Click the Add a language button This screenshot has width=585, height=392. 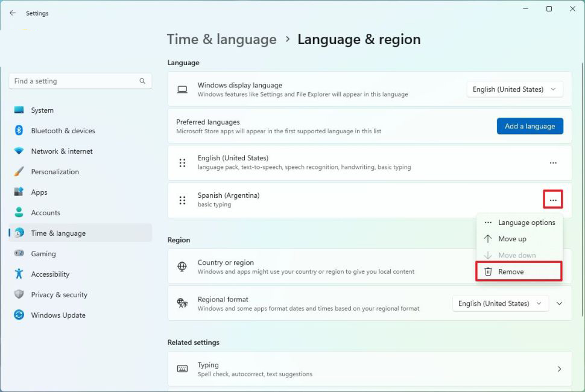pos(530,126)
